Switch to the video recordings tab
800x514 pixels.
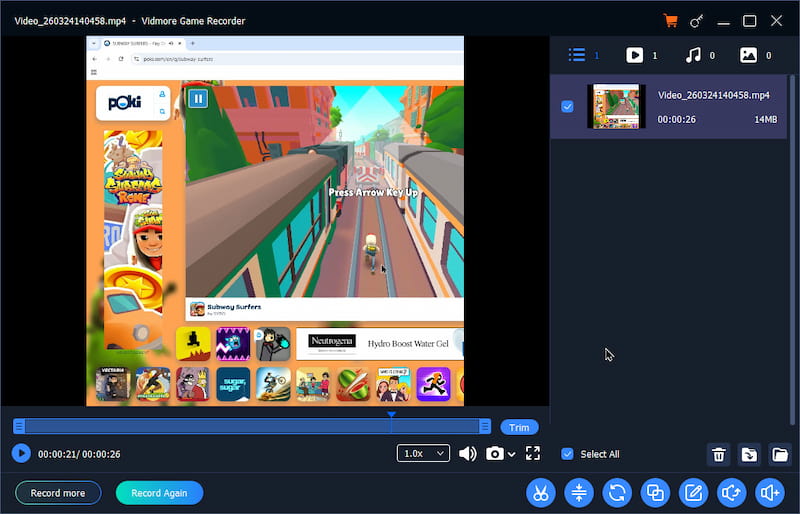(635, 55)
